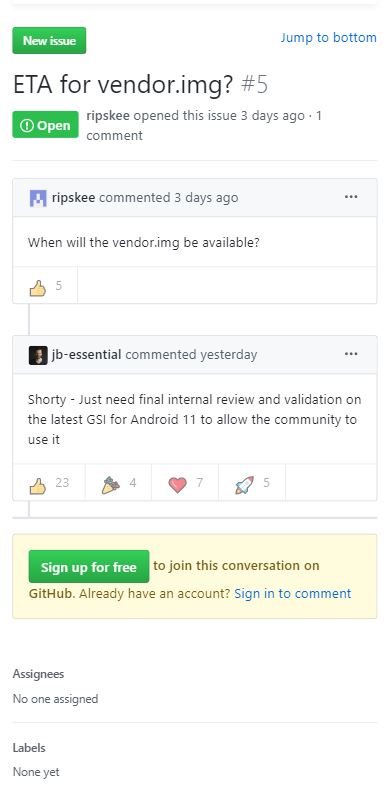Open the three-dot menu on ripskee's comment

pyautogui.click(x=351, y=197)
